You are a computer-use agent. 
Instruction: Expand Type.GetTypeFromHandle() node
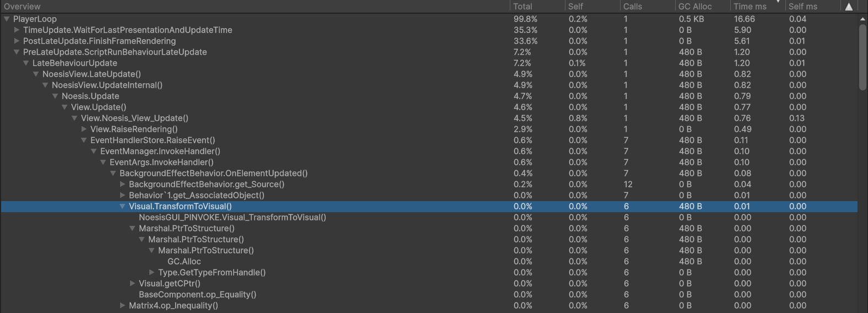click(x=152, y=272)
